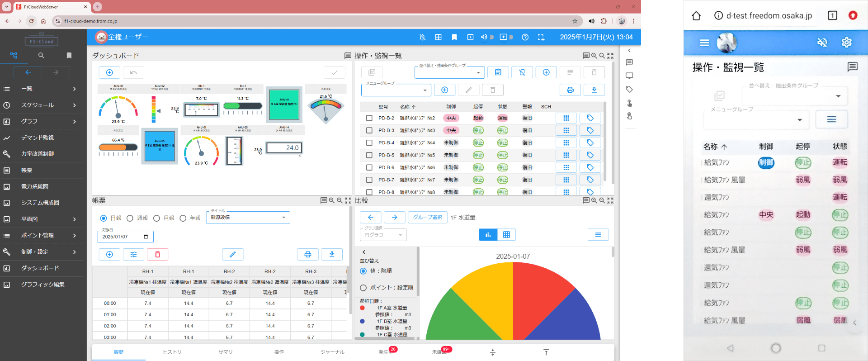Expand the スケジュール sidebar menu
The width and height of the screenshot is (868, 361).
pos(42,105)
